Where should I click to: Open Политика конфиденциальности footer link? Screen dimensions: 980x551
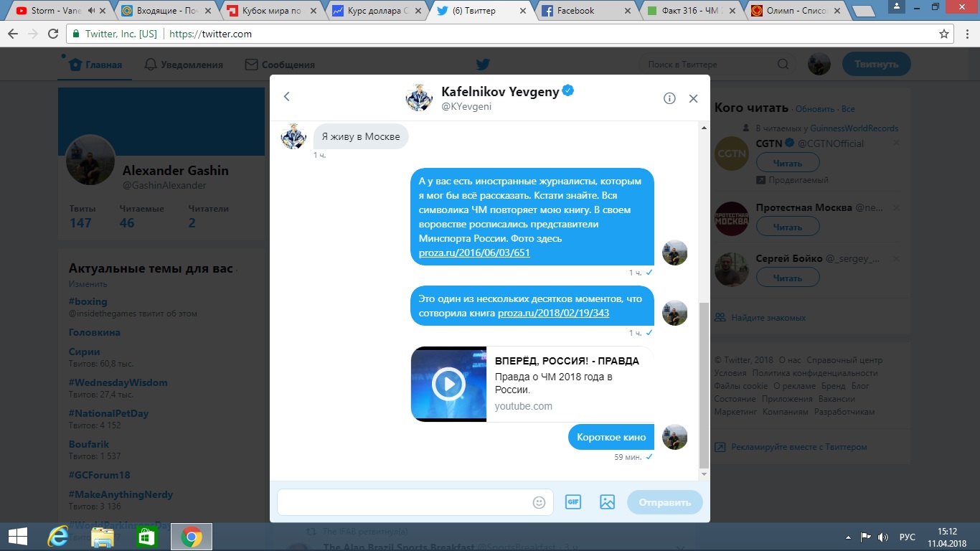[815, 373]
